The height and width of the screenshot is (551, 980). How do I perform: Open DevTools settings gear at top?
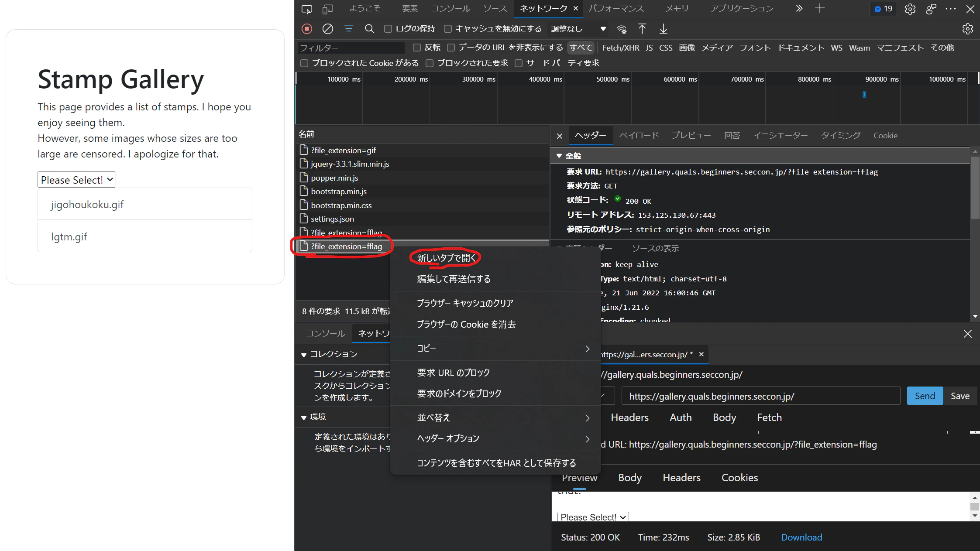[x=910, y=9]
